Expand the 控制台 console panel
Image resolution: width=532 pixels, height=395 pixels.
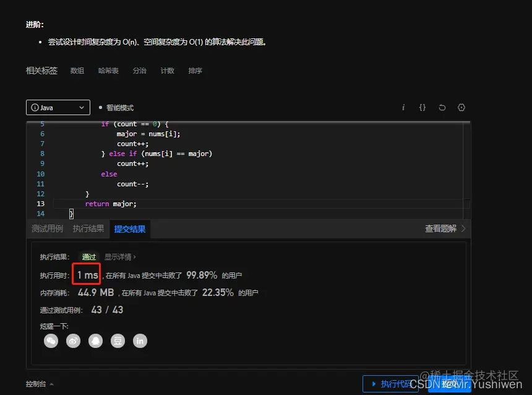pos(37,384)
